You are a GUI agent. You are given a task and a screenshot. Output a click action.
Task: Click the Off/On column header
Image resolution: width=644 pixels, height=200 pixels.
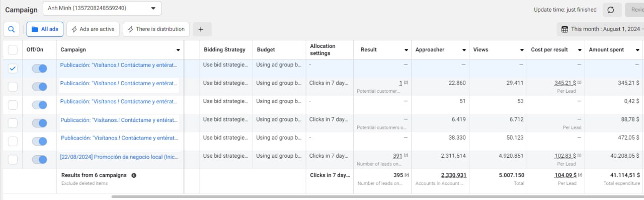click(x=35, y=50)
